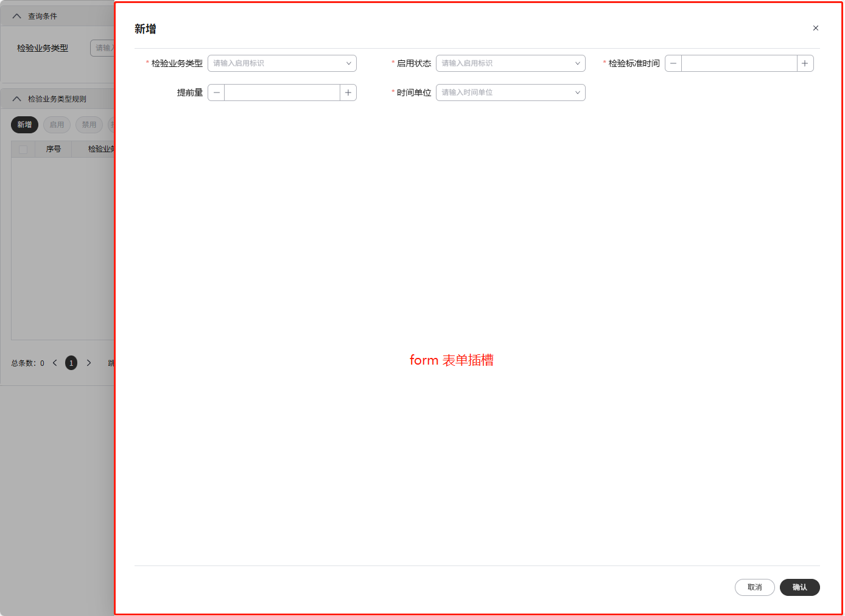Collapse the 检验业务类型规则 section
Image resolution: width=845 pixels, height=616 pixels.
pyautogui.click(x=16, y=98)
